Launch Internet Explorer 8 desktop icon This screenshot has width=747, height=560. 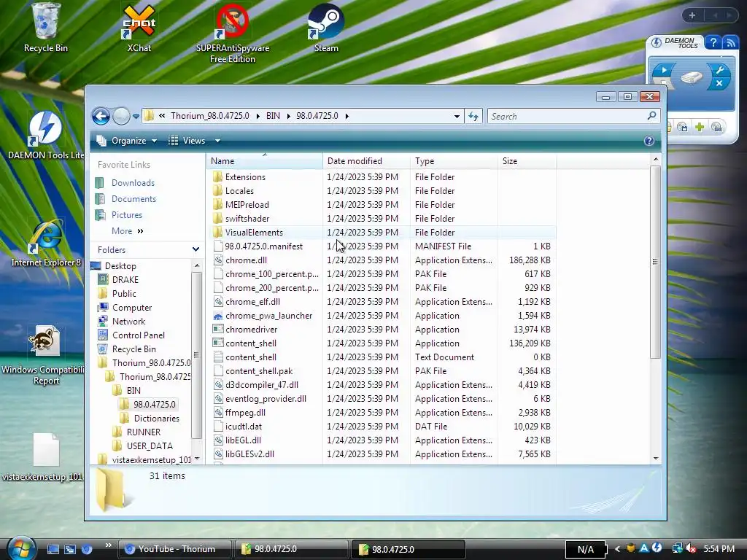(x=46, y=243)
